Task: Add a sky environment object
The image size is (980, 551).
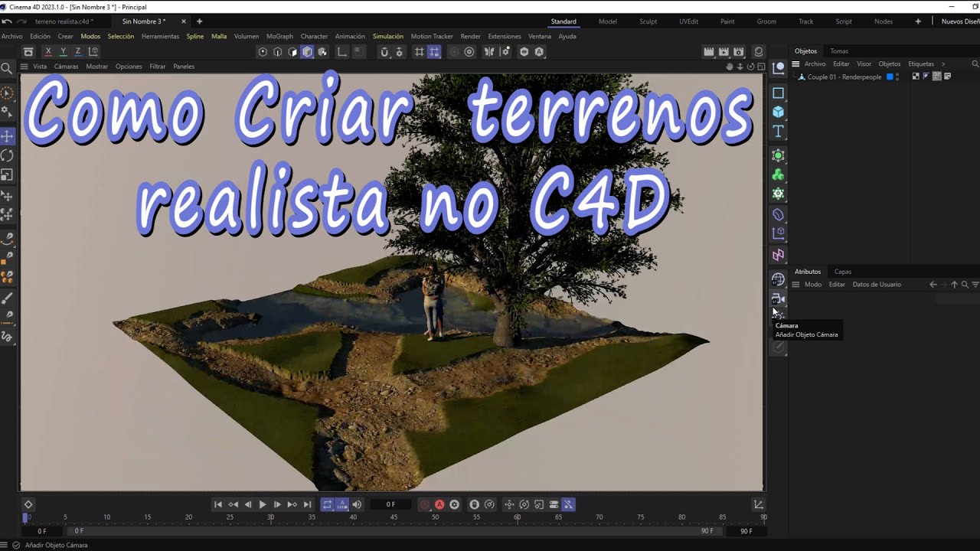Action: 778,279
